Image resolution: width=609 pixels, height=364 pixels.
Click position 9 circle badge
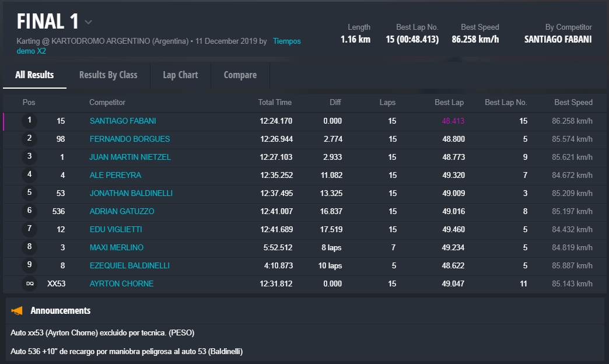(29, 265)
